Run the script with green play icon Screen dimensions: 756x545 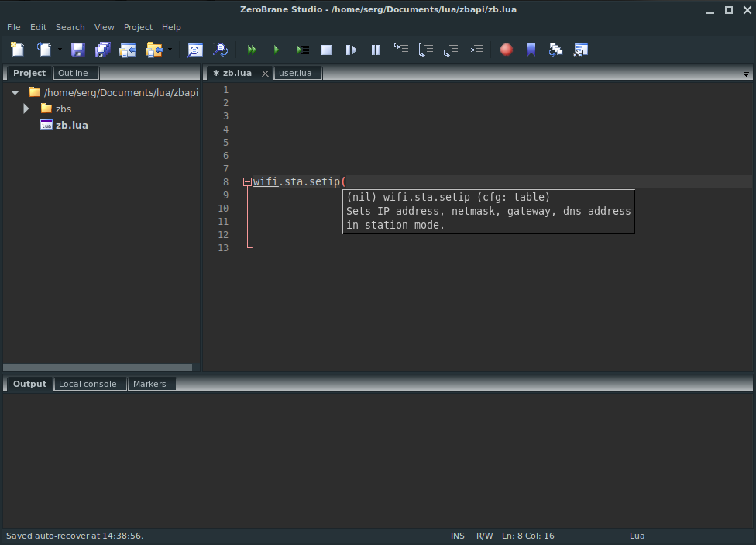[277, 50]
